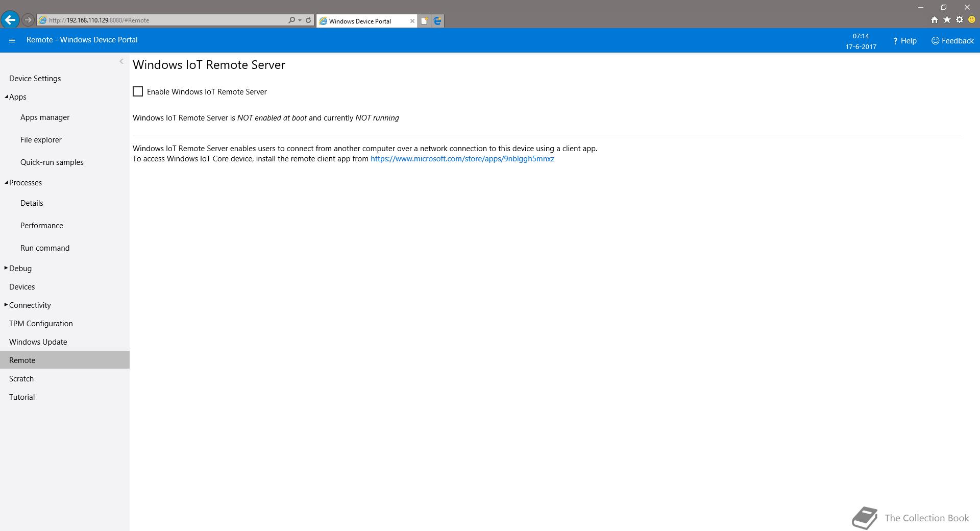The width and height of the screenshot is (980, 531).
Task: Open File explorer in sidebar
Action: tap(41, 140)
